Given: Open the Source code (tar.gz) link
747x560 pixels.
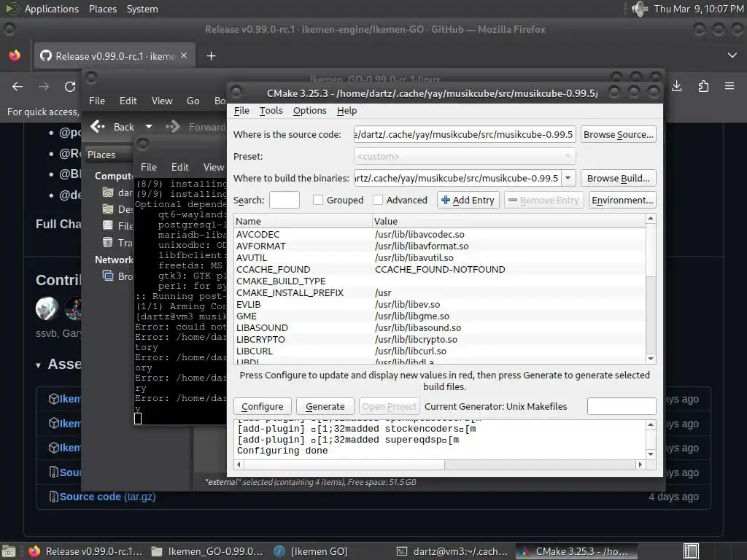Looking at the screenshot, I should click(x=108, y=497).
